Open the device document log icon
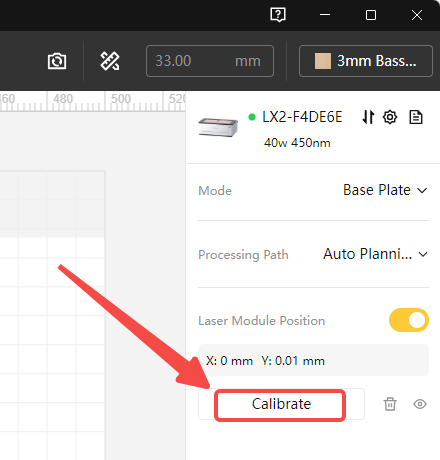Screen dimensions: 440x460 [x=416, y=117]
